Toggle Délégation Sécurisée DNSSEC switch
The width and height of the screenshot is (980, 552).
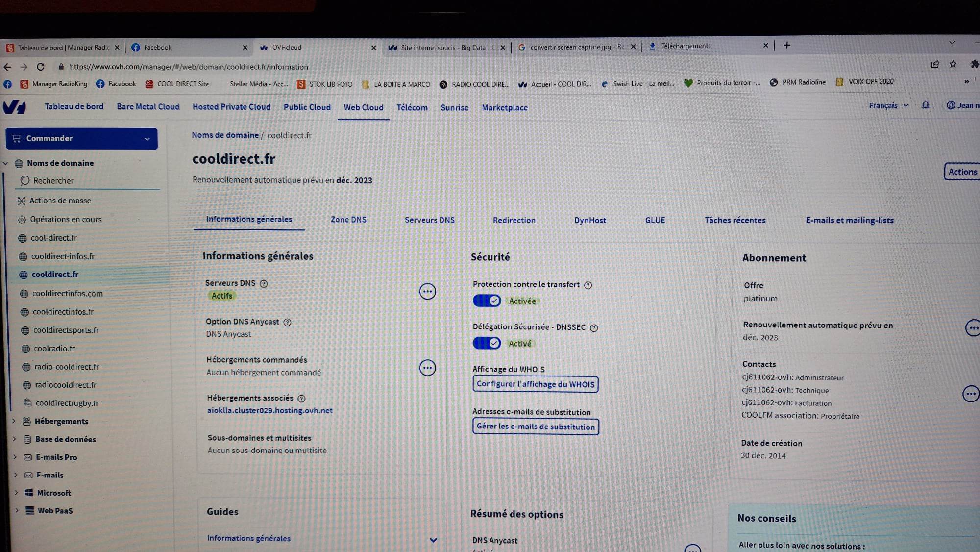[487, 343]
